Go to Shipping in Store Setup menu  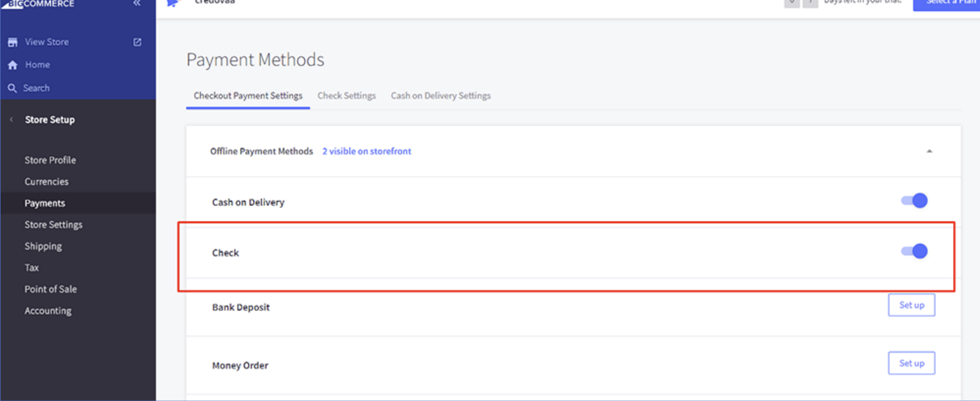[43, 247]
